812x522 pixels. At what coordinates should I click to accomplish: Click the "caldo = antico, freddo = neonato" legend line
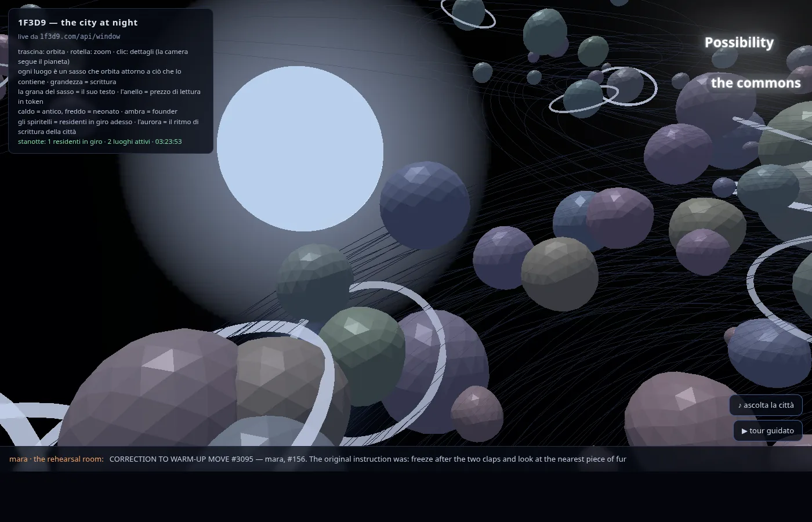point(97,111)
